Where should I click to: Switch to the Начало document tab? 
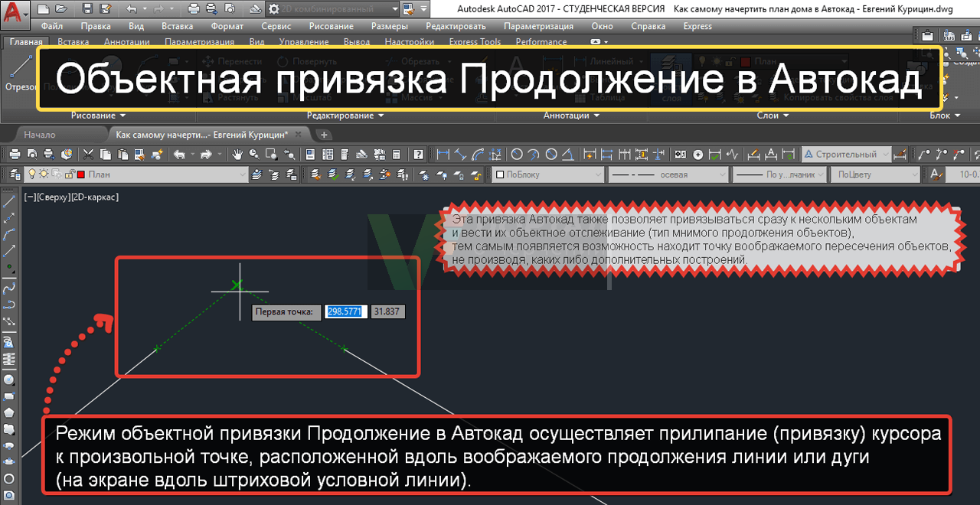click(x=40, y=135)
